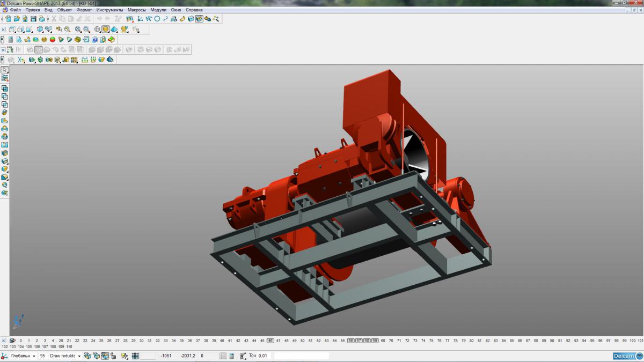The width and height of the screenshot is (644, 362).
Task: Open the Правка menu
Action: [33, 10]
